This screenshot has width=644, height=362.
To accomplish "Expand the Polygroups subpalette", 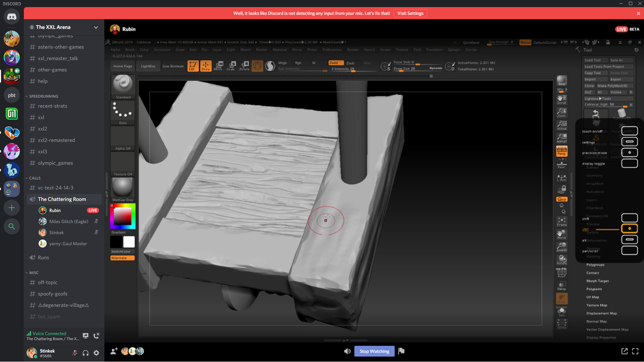I will click(595, 264).
